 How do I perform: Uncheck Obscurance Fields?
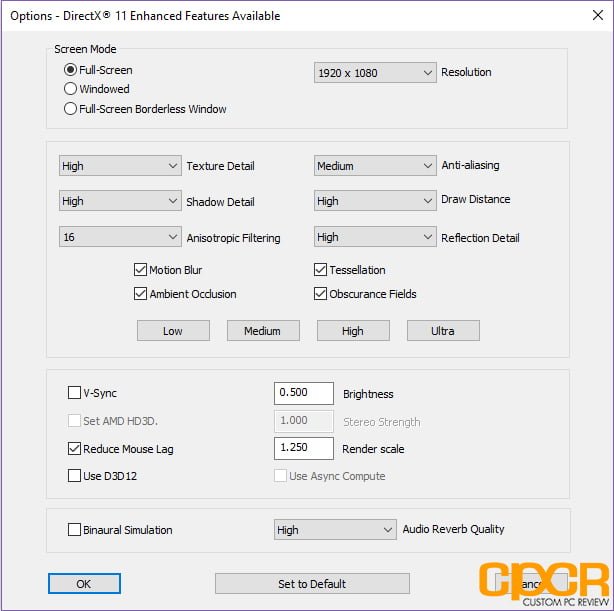(x=320, y=294)
